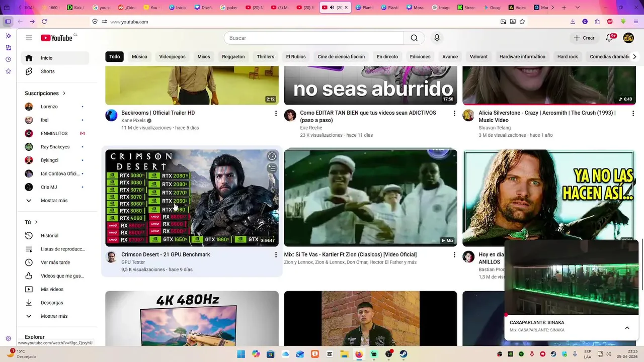Mute the playing YouTube tab audio
The image size is (644, 362).
pos(332,8)
